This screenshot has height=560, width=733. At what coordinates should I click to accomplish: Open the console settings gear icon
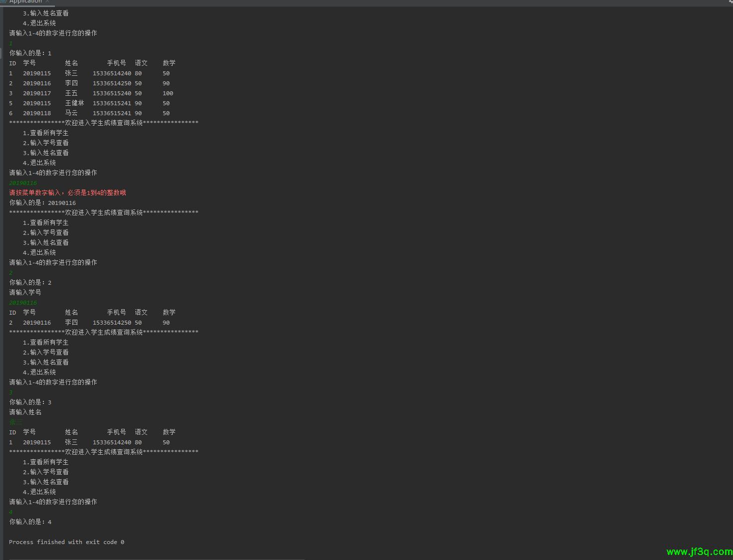(x=730, y=2)
